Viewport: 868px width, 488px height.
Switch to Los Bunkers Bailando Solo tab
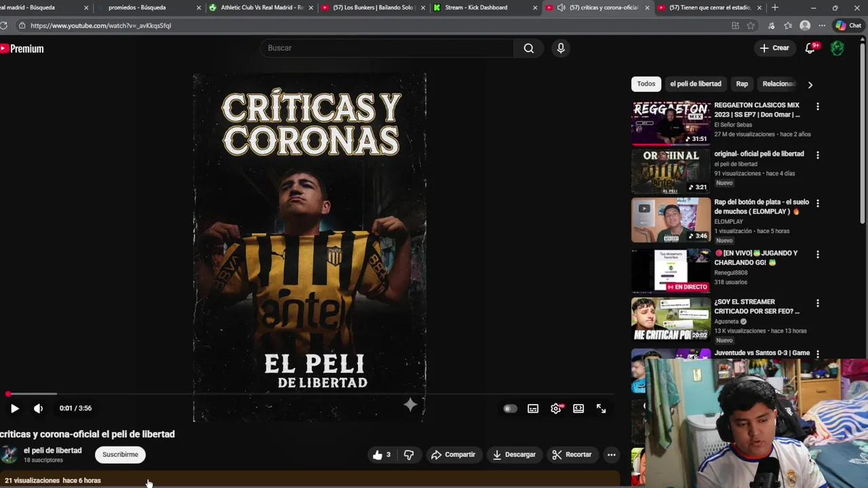point(374,7)
